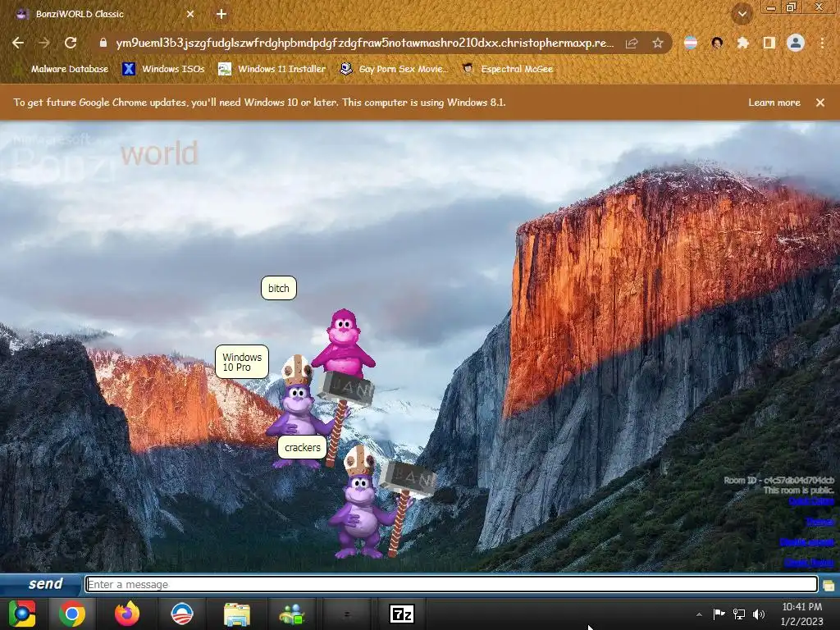Click the yellow icon beside the message box

[829, 585]
